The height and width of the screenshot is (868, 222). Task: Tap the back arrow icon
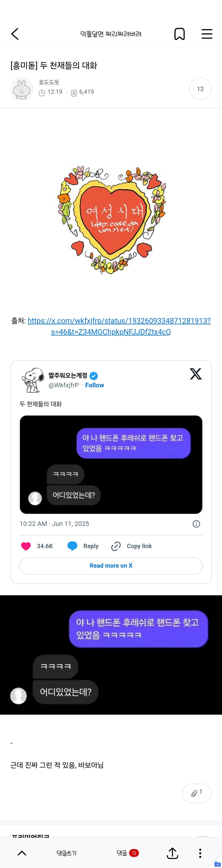click(x=15, y=34)
